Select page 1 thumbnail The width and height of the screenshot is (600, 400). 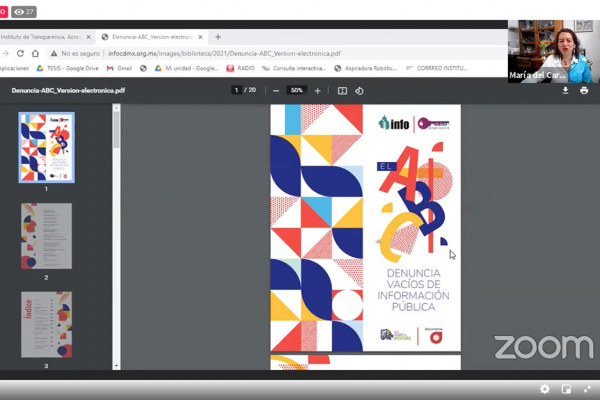point(46,147)
